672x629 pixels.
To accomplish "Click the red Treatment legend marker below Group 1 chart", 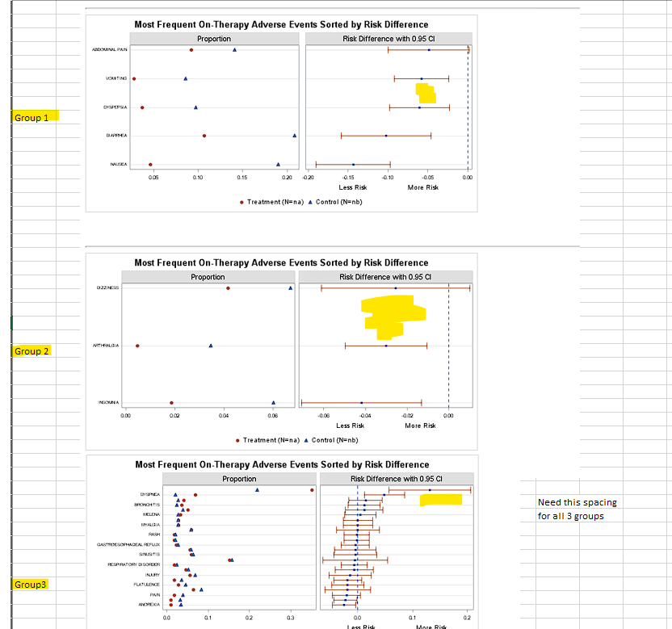I will point(241,202).
